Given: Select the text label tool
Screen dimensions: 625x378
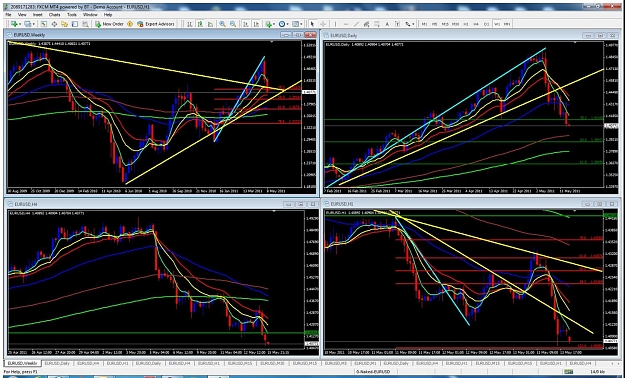Looking at the screenshot, I should pos(397,24).
